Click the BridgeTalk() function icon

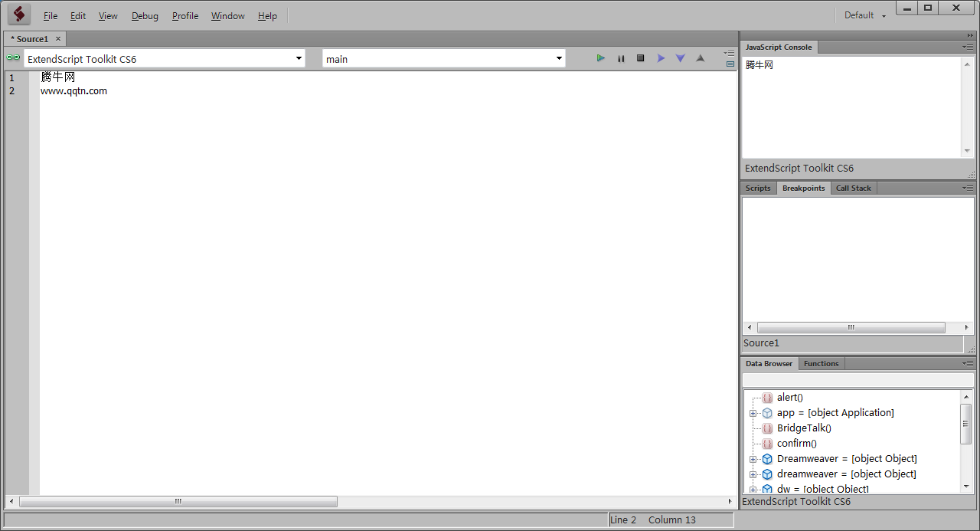point(767,428)
